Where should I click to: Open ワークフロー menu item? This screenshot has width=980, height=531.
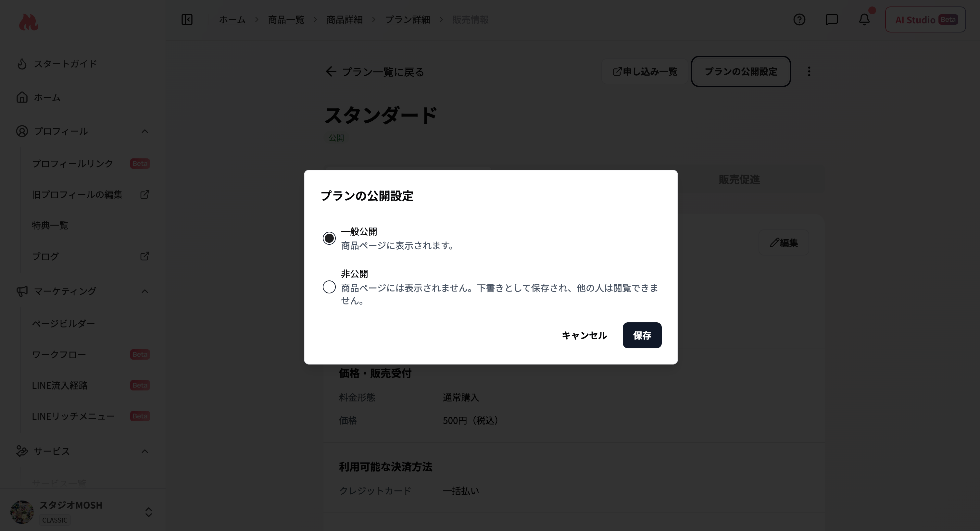pos(59,354)
